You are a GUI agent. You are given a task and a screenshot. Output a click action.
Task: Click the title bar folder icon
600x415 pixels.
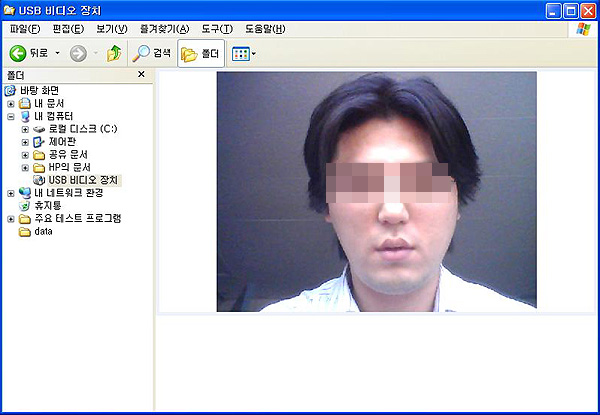pyautogui.click(x=9, y=10)
